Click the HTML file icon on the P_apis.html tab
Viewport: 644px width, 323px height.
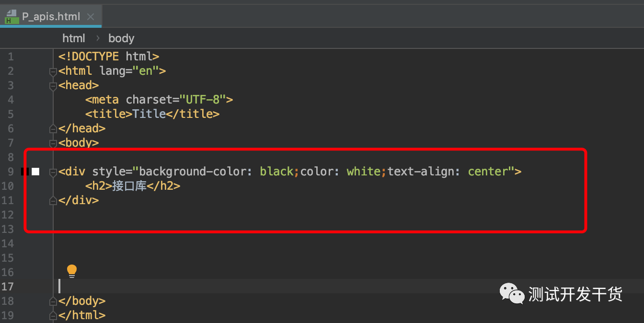(x=11, y=16)
